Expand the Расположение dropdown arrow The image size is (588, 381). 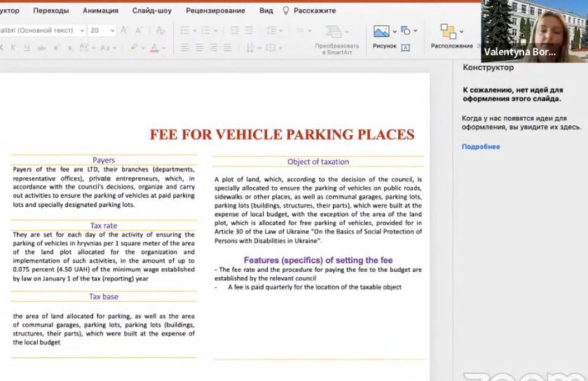pos(462,32)
